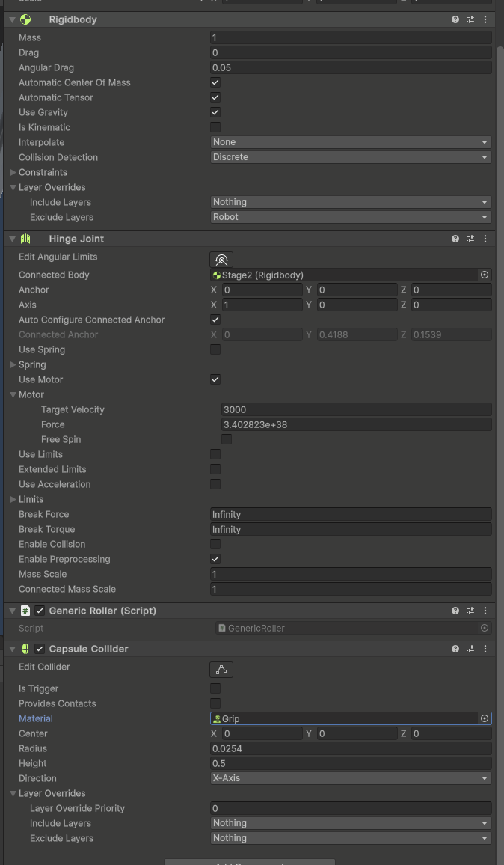Image resolution: width=504 pixels, height=865 pixels.
Task: Open Rigidbody component help reference icon
Action: [455, 19]
